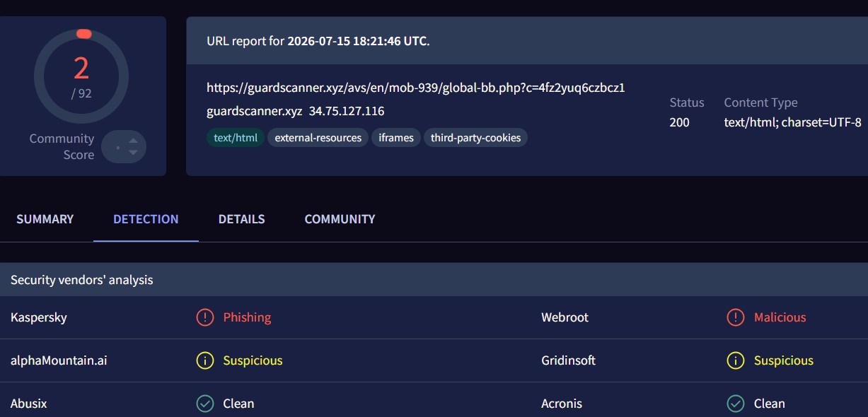The height and width of the screenshot is (417, 868).
Task: Click the Clean checkmark icon for Abusix
Action: pos(204,404)
